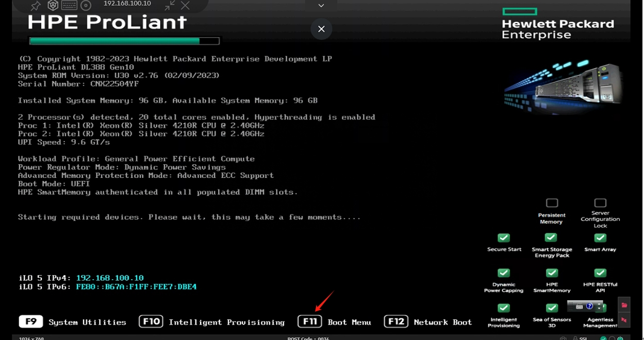Click the Server Configuration Lock checkbox
The image size is (644, 340).
(x=600, y=203)
